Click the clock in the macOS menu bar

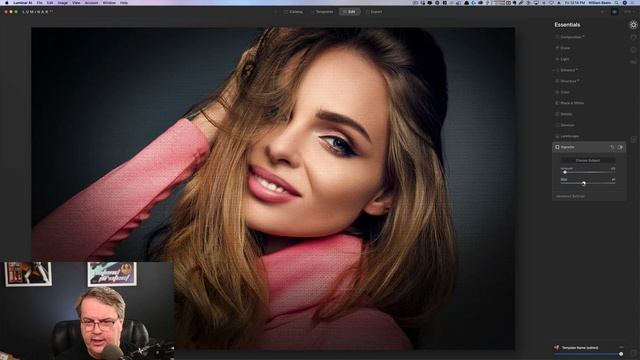[575, 2]
